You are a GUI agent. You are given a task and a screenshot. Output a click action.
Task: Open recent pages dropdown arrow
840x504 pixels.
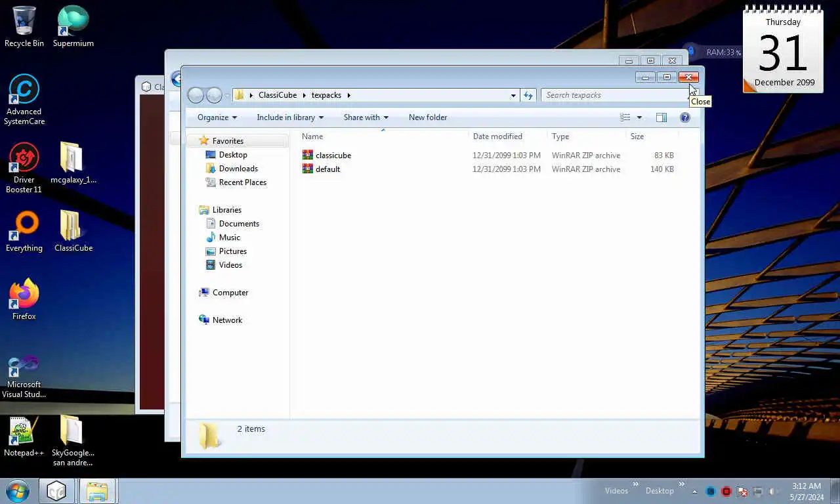(x=227, y=95)
